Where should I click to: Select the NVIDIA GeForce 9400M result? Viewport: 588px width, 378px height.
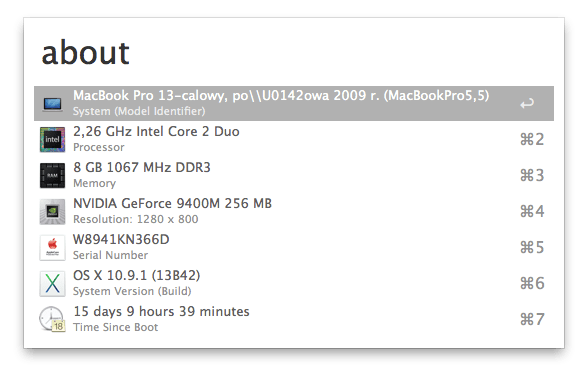tap(294, 212)
